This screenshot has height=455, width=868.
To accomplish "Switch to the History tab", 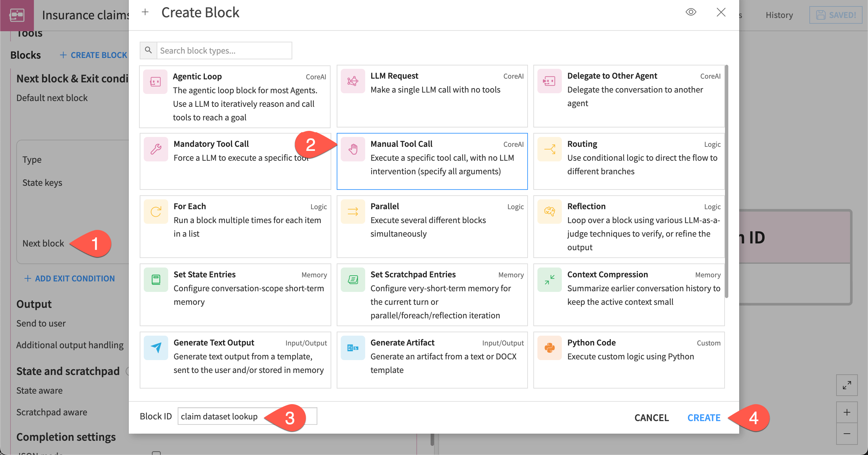I will point(779,15).
